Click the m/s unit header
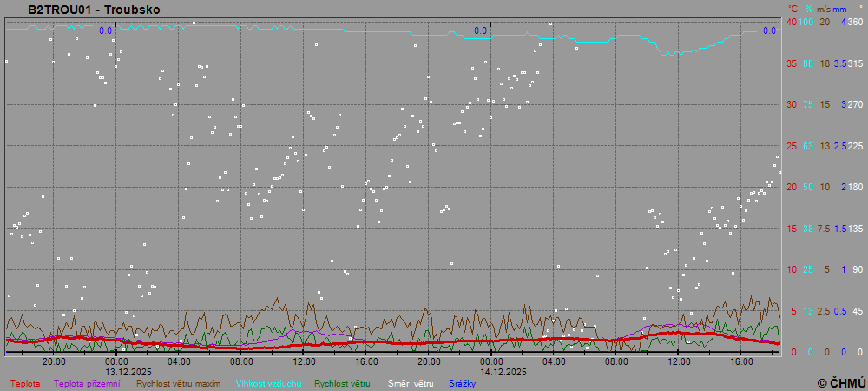This screenshot has height=391, width=868. (x=823, y=9)
